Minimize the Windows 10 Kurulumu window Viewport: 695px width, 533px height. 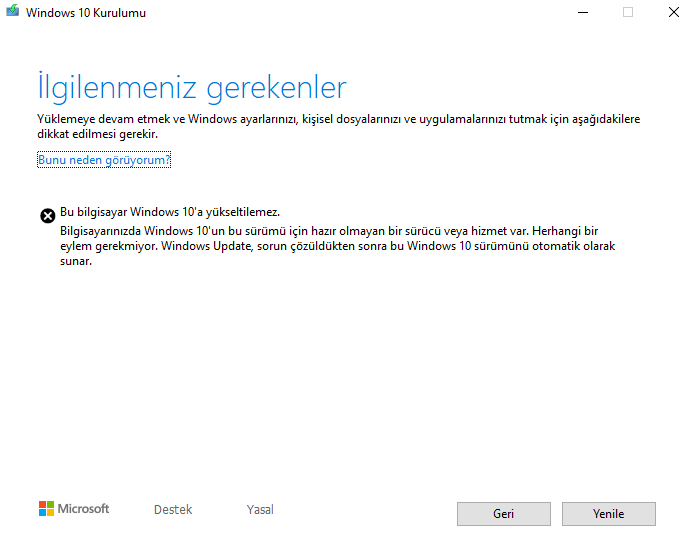[x=583, y=12]
